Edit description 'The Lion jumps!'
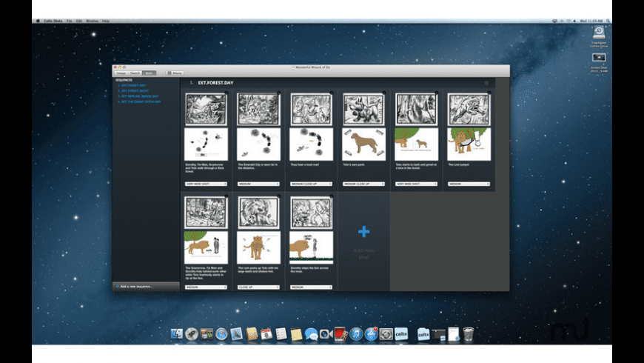 [458, 164]
